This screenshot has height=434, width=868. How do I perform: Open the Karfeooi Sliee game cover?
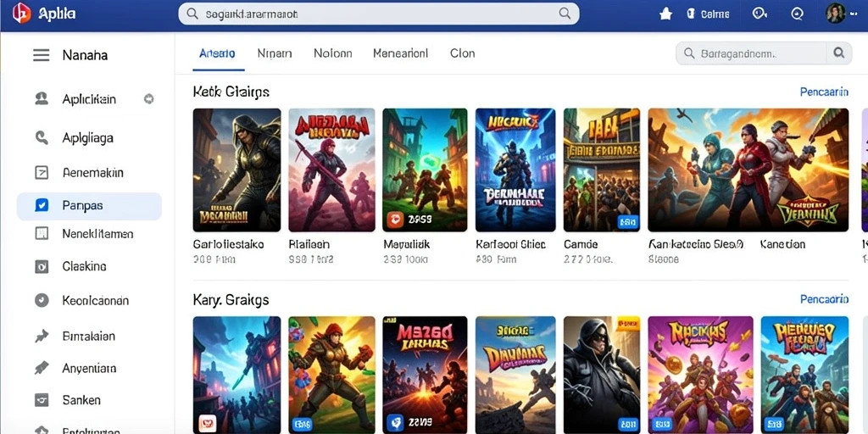pyautogui.click(x=515, y=170)
